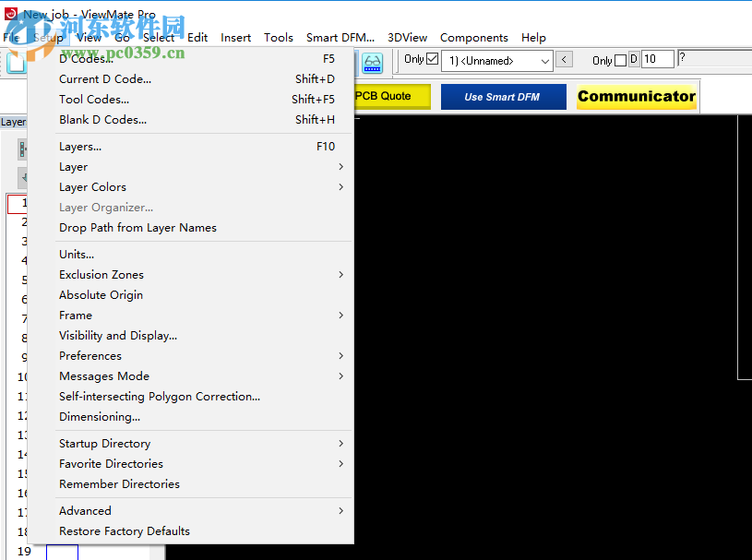Click the film viewer glasses icon on the toolbar
This screenshot has width=752, height=560.
tap(372, 62)
